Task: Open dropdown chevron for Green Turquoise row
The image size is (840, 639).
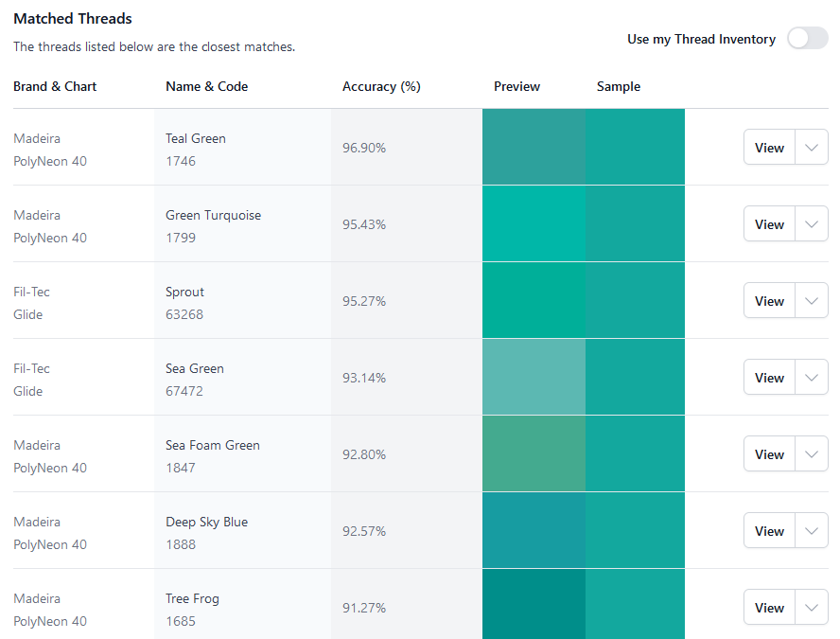Action: pos(812,224)
